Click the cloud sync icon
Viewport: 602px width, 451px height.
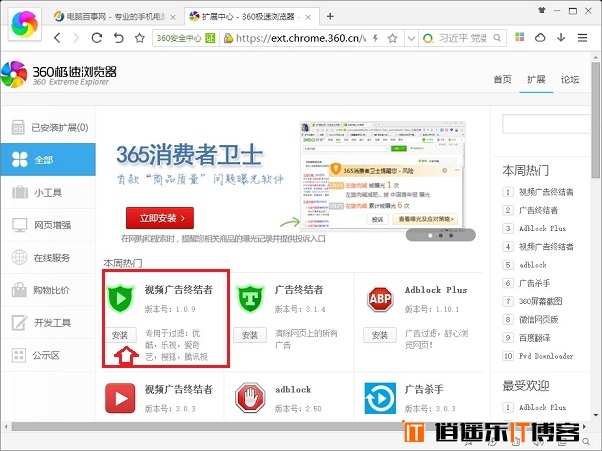tap(540, 38)
